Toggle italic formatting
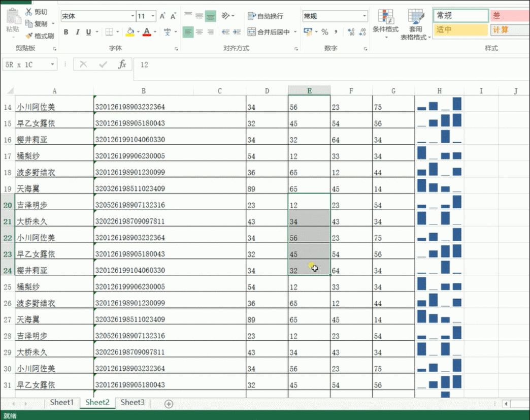The height and width of the screenshot is (420, 530). pyautogui.click(x=77, y=32)
